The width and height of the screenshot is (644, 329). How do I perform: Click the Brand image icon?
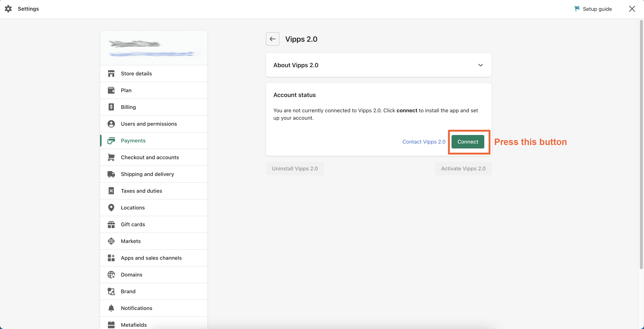tap(111, 291)
